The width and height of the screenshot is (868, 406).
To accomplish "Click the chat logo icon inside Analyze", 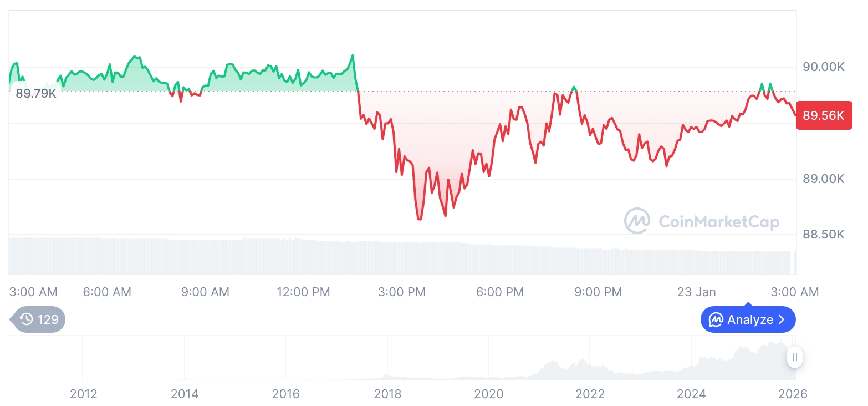I will (716, 319).
